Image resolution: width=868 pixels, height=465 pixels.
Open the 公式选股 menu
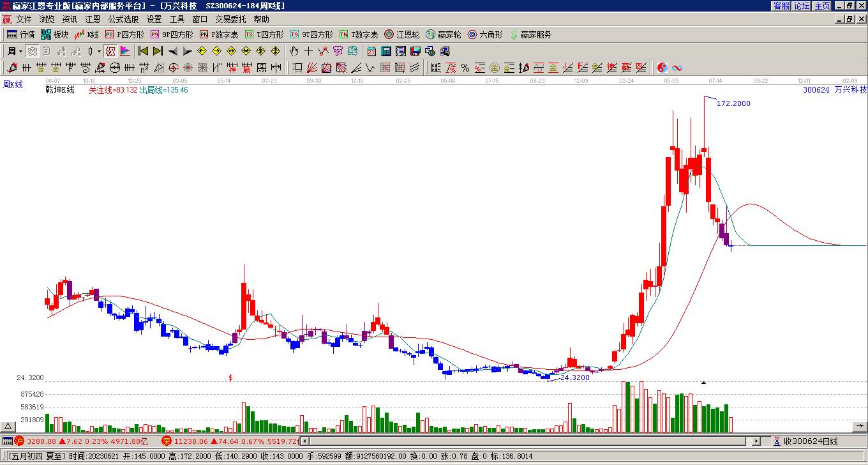coord(123,19)
